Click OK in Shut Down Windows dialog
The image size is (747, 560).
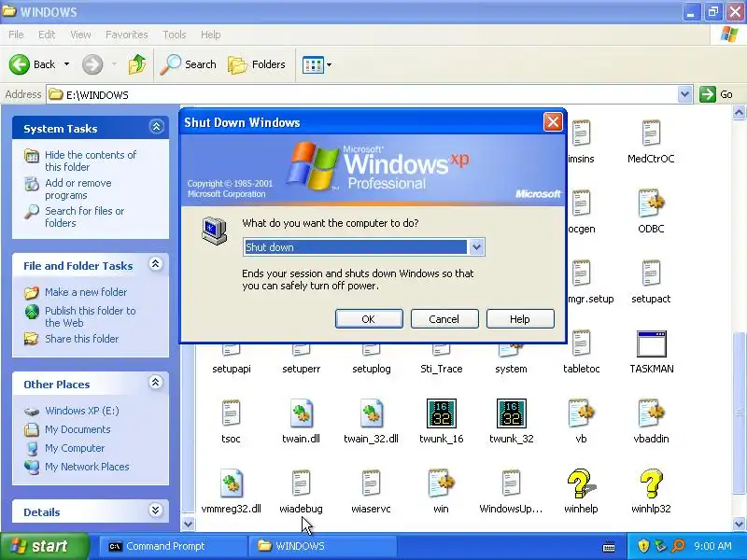(369, 318)
